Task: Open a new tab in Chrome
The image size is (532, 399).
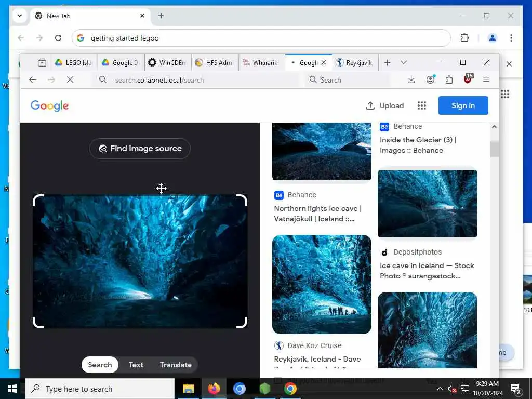Action: pyautogui.click(x=161, y=16)
